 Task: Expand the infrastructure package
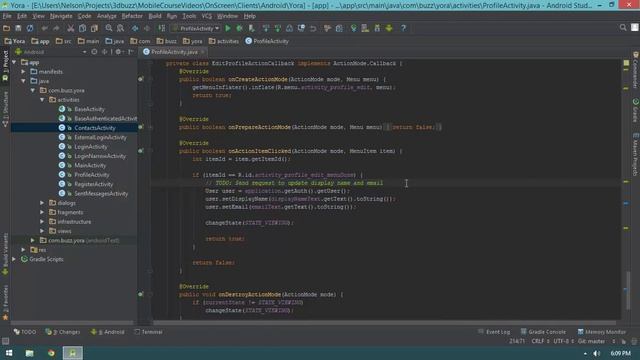pyautogui.click(x=42, y=222)
